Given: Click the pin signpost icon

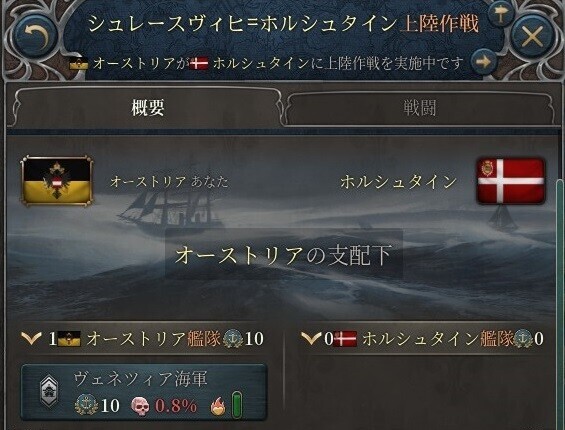Looking at the screenshot, I should [x=500, y=15].
